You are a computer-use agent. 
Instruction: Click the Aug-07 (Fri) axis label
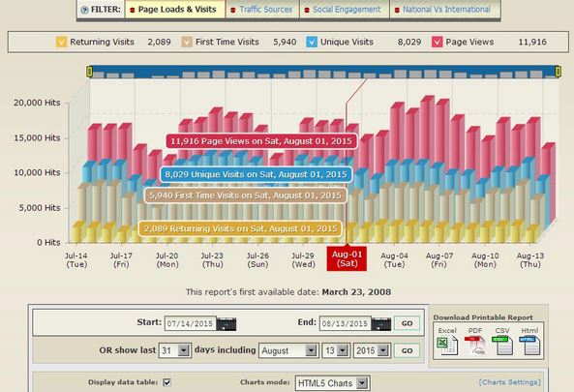click(x=439, y=259)
